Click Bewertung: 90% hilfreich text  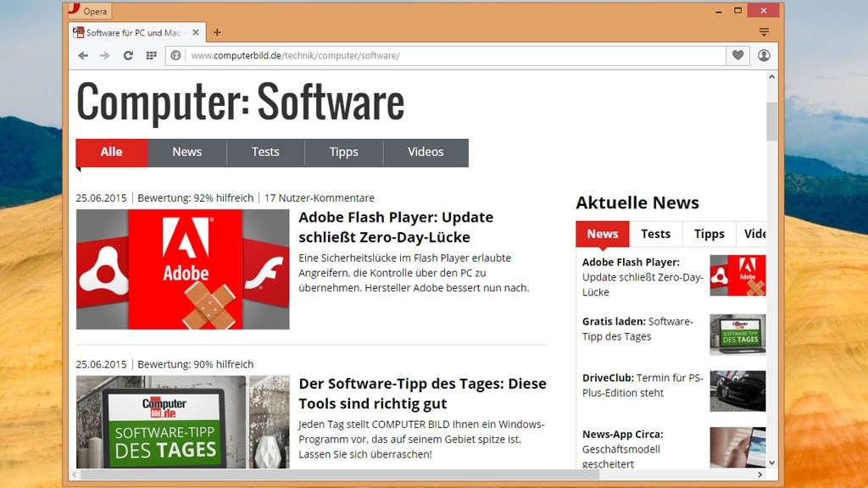coord(196,364)
